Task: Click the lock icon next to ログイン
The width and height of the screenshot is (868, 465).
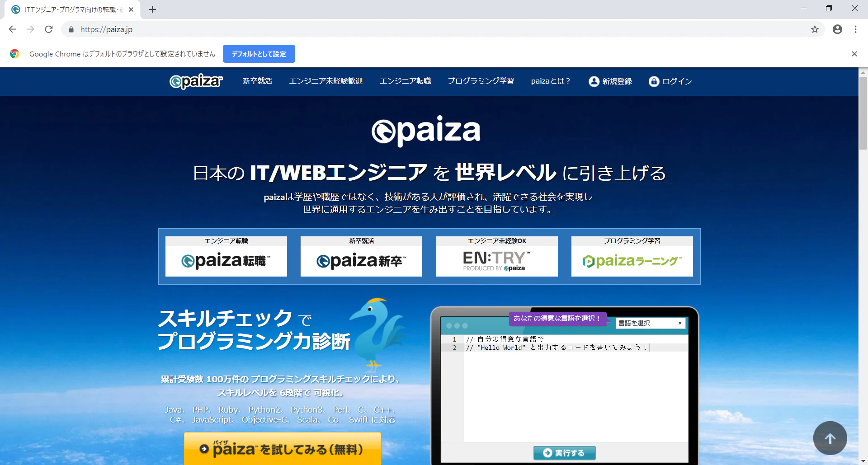Action: pyautogui.click(x=654, y=81)
